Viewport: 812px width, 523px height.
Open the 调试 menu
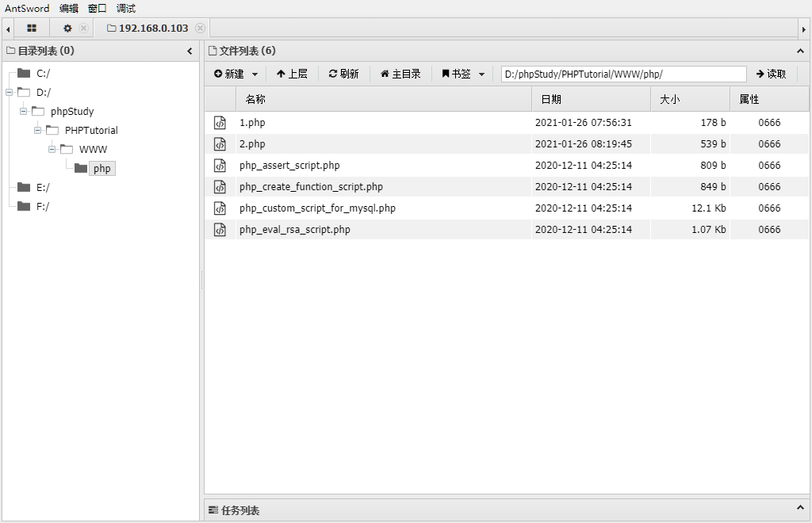coord(126,8)
